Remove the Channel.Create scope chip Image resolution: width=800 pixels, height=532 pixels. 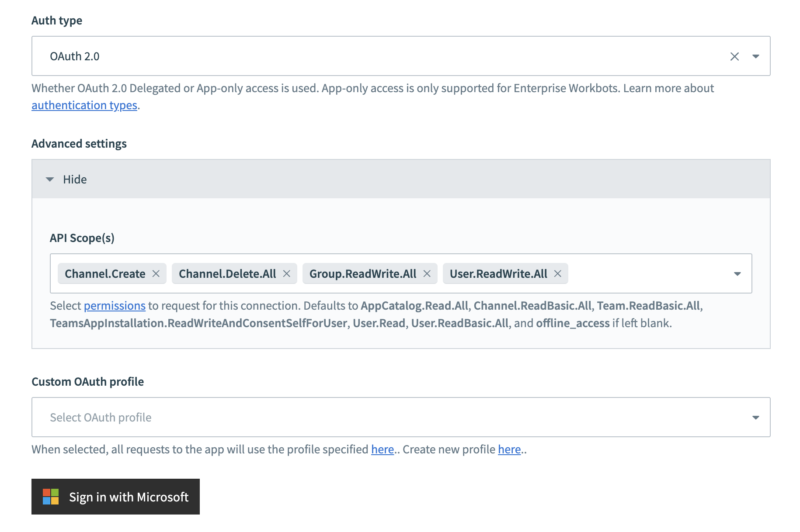click(x=156, y=273)
